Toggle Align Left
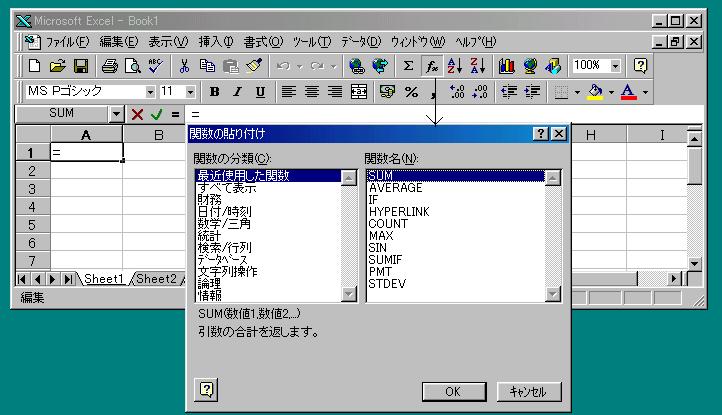722x415 pixels. tap(289, 92)
